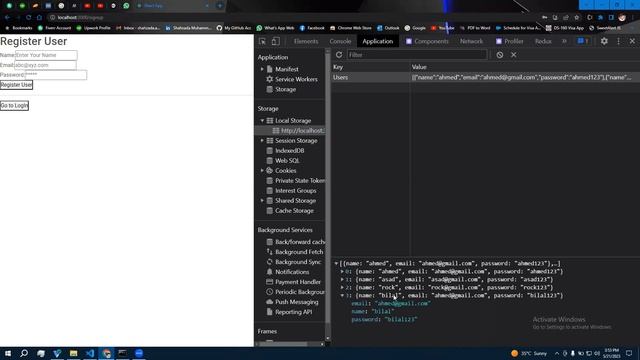The width and height of the screenshot is (640, 360).
Task: Focus the storage Filter field
Action: [417, 55]
